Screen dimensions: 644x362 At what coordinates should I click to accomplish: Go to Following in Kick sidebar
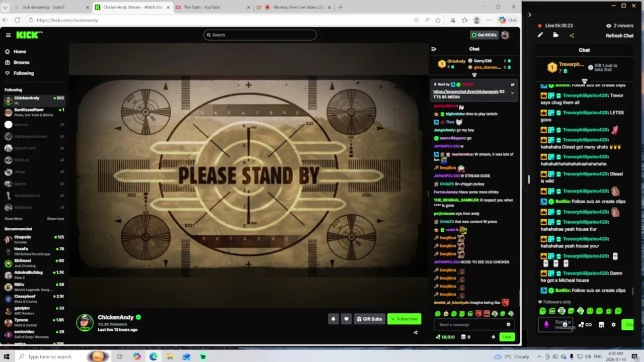pos(19,73)
